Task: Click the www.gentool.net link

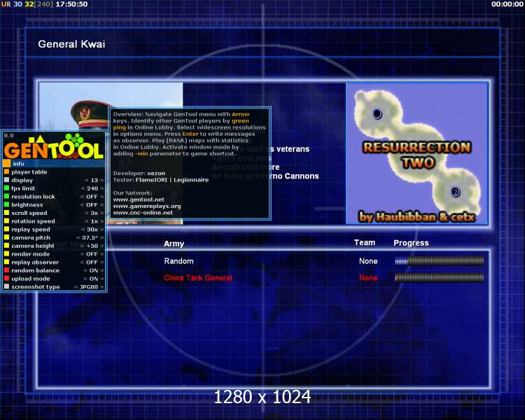Action: coord(139,199)
